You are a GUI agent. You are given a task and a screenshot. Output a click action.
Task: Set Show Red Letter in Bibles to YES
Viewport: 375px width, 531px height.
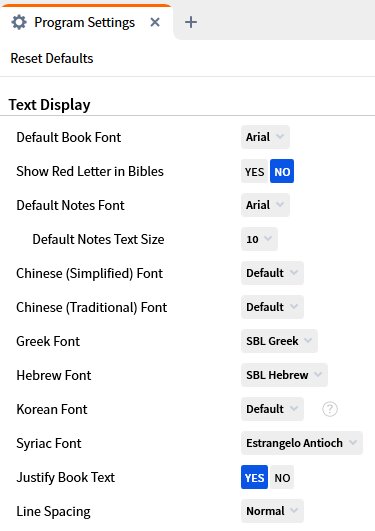255,171
